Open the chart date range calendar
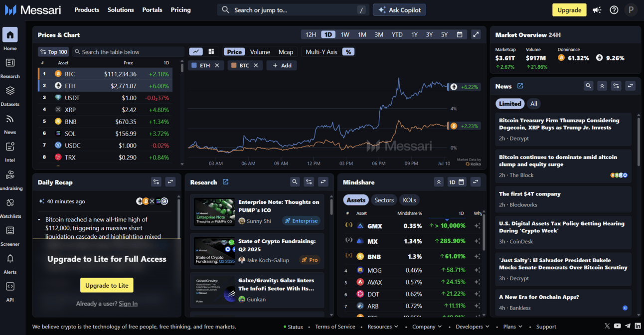This screenshot has height=335, width=644. coord(460,34)
